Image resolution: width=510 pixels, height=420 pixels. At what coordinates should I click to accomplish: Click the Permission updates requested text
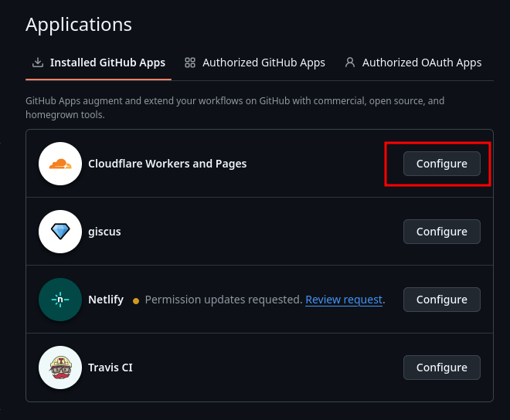tap(224, 300)
